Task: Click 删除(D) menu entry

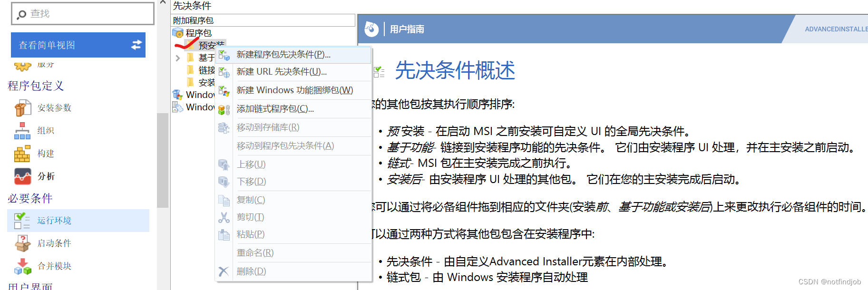Action: (293, 271)
